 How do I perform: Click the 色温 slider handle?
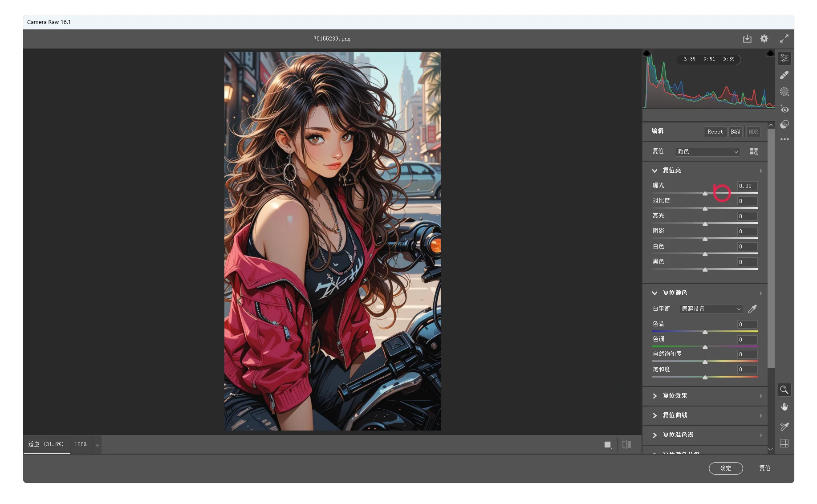[x=705, y=332]
